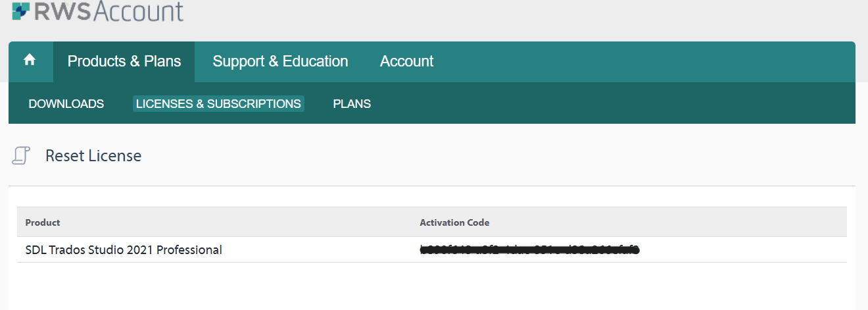Image resolution: width=868 pixels, height=310 pixels.
Task: Open the PLANS submenu item
Action: tap(352, 104)
